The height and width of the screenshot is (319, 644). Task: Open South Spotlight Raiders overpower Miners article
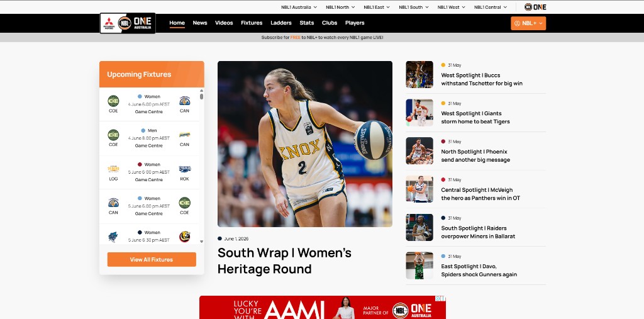coord(478,232)
